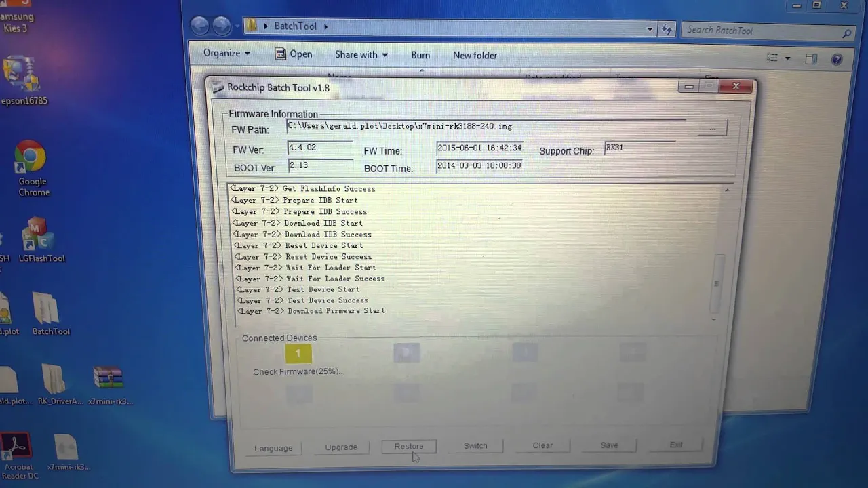Click the Clear log button
The width and height of the screenshot is (868, 488).
542,445
